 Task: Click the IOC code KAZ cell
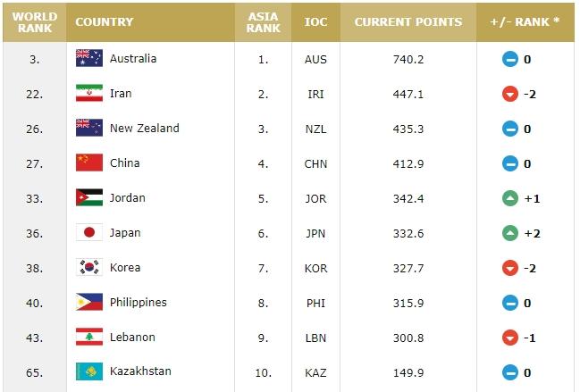(315, 371)
